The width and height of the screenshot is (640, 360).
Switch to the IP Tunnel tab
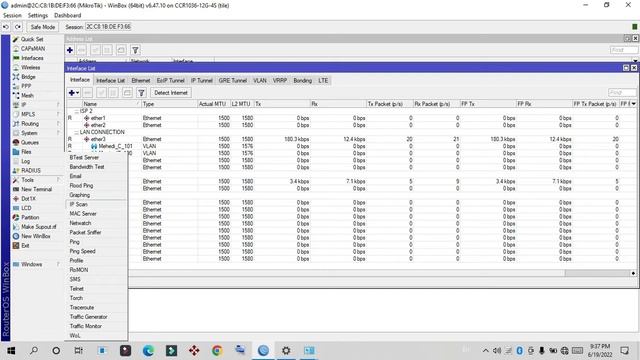(202, 80)
